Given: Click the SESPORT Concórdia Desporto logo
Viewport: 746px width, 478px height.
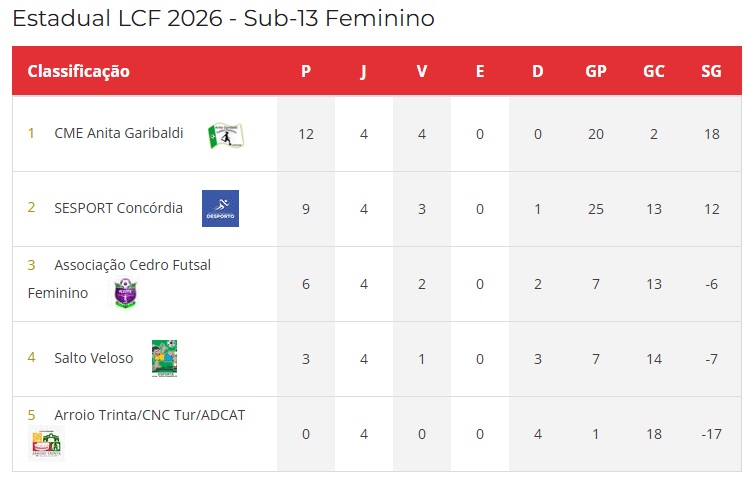Looking at the screenshot, I should [220, 208].
